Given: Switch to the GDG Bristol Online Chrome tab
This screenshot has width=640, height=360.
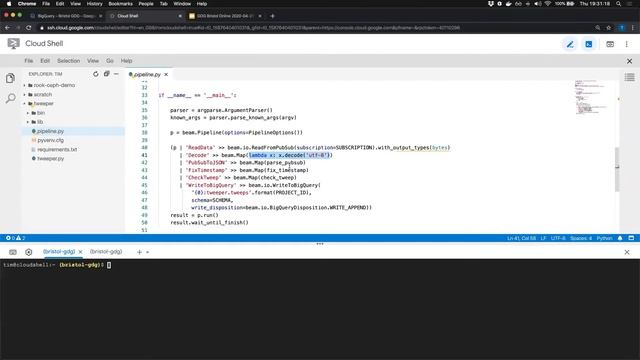Looking at the screenshot, I should click(224, 16).
